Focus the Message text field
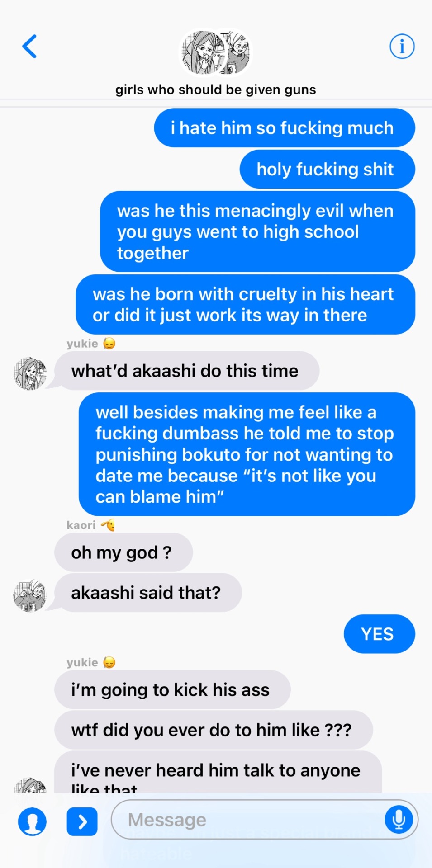 (265, 819)
